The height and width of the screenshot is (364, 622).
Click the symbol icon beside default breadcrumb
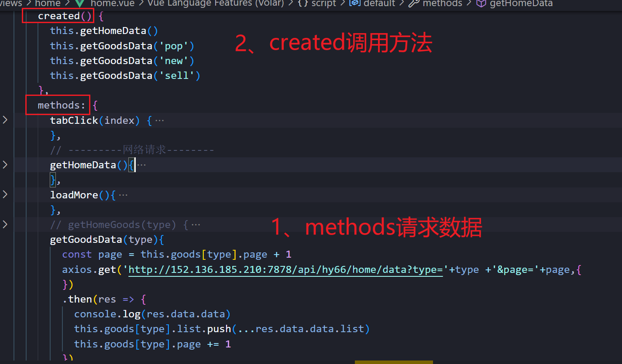pyautogui.click(x=355, y=3)
